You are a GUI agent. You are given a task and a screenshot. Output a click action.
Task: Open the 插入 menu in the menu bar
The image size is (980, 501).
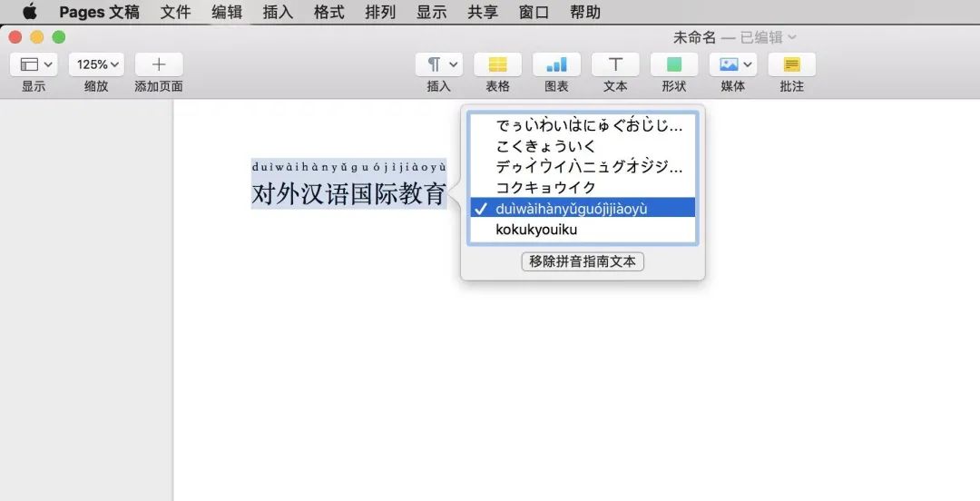point(278,12)
